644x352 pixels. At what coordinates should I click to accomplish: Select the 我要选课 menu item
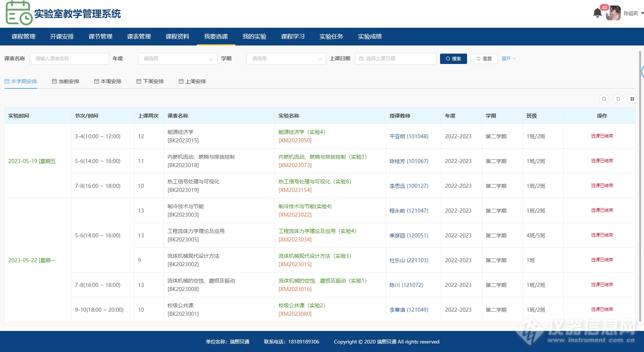pyautogui.click(x=216, y=37)
